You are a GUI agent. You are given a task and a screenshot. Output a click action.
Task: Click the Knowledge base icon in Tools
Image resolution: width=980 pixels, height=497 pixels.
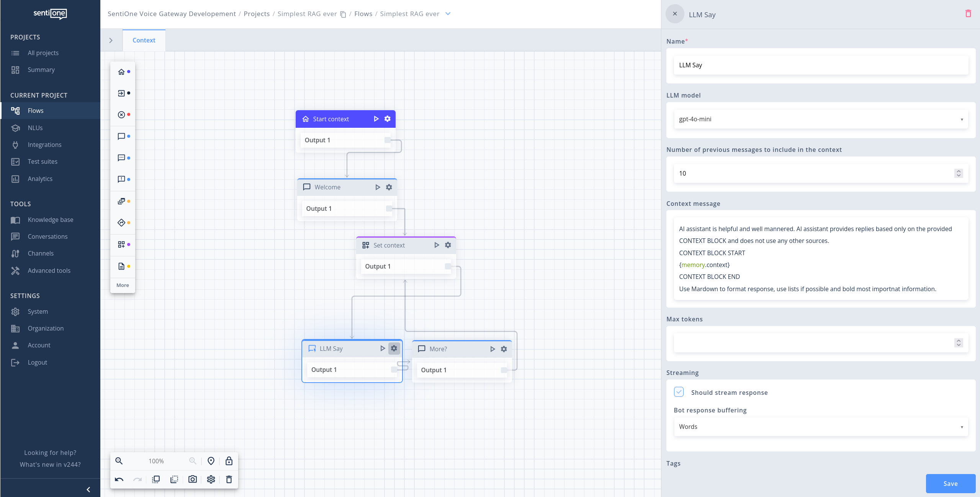[x=15, y=219]
